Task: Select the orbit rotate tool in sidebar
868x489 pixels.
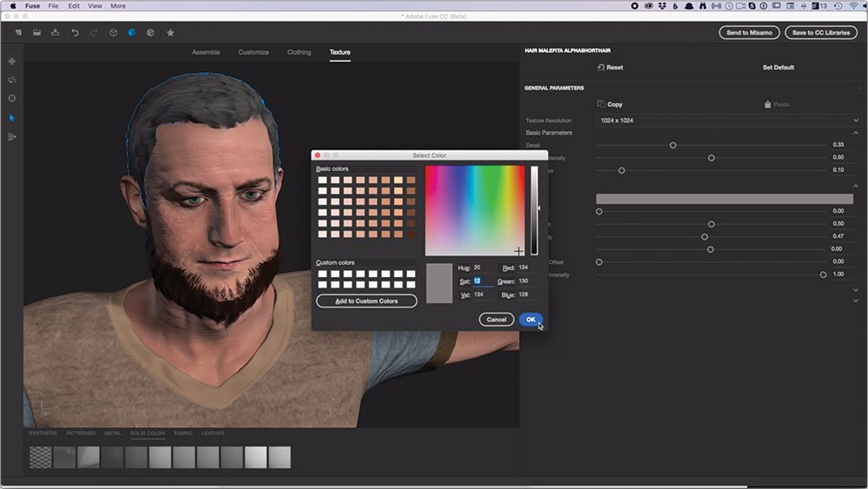Action: point(11,80)
